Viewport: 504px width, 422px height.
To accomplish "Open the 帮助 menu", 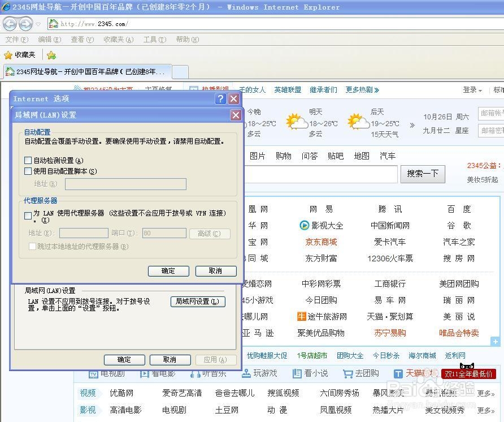I will point(188,40).
